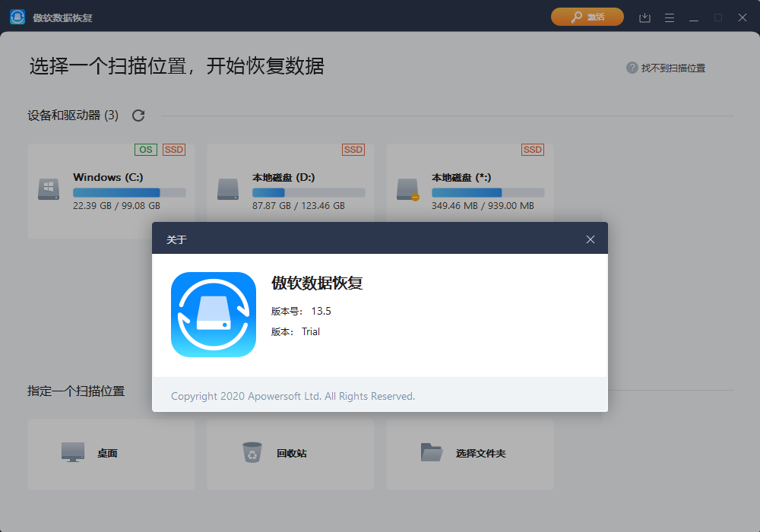The width and height of the screenshot is (760, 532).
Task: Click the refresh icon next to 设备和驱动器
Action: 138,116
